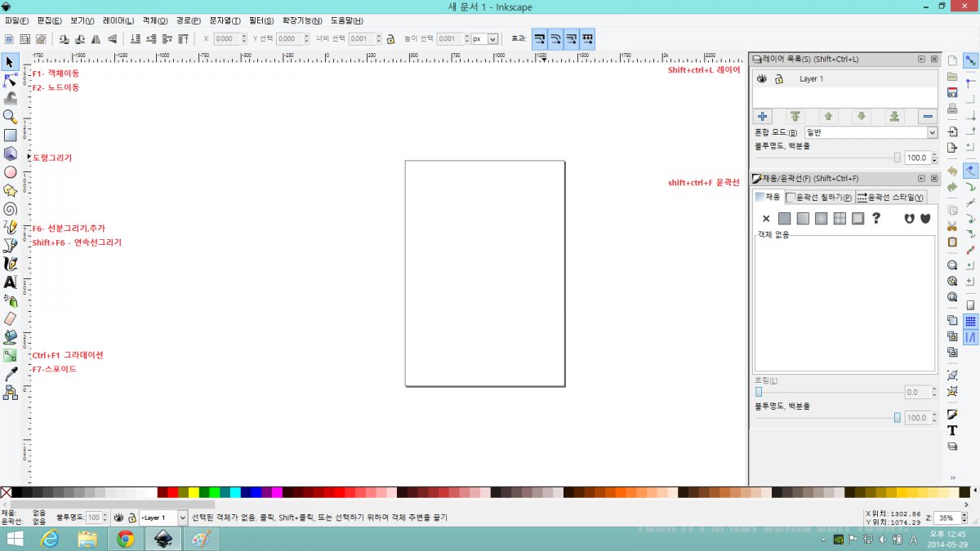Click the layer opacity slider handle
Viewport: 980px width, 551px height.
coord(898,157)
